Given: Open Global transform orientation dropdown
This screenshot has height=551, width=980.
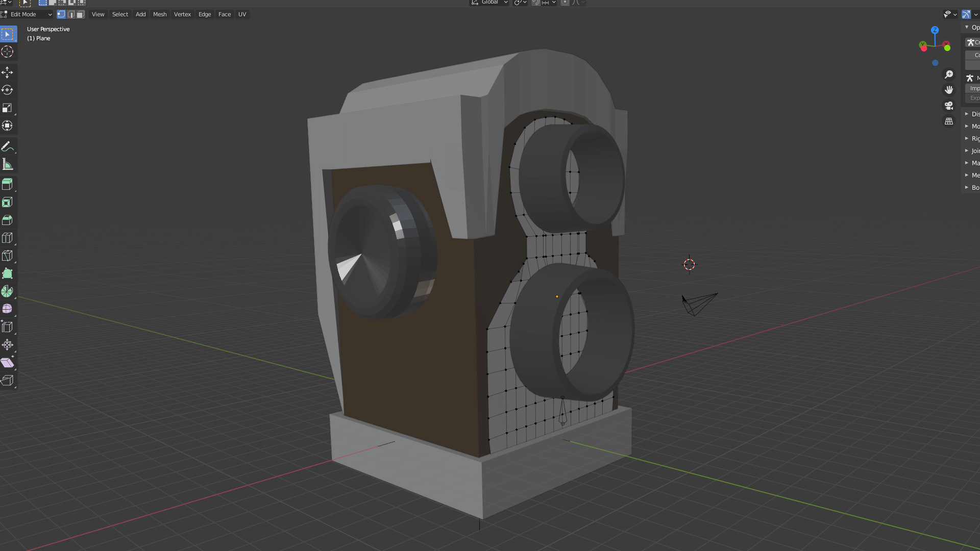Looking at the screenshot, I should 489,3.
